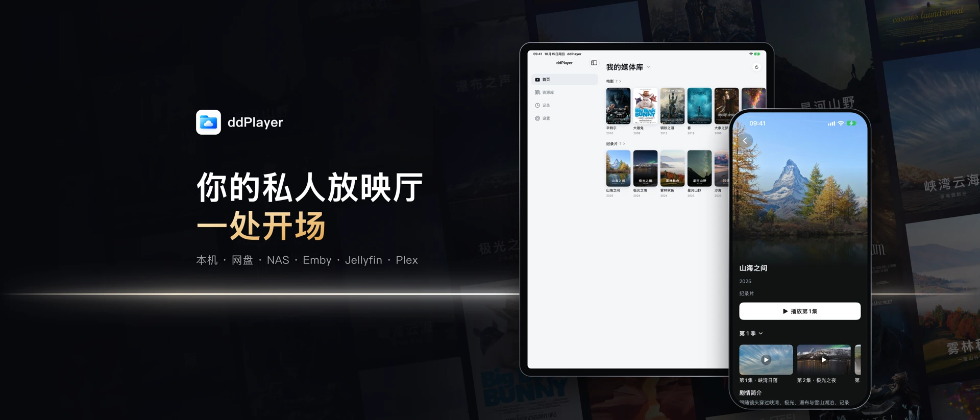Expand the 纪录片 section chevron

click(x=624, y=144)
